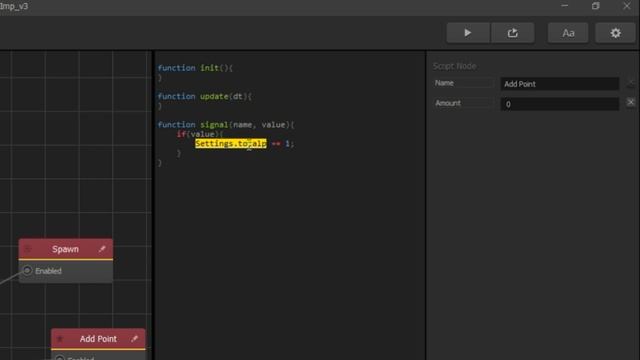This screenshot has width=640, height=360.
Task: Toggle the Enabled port on Add Point node
Action: point(60,358)
